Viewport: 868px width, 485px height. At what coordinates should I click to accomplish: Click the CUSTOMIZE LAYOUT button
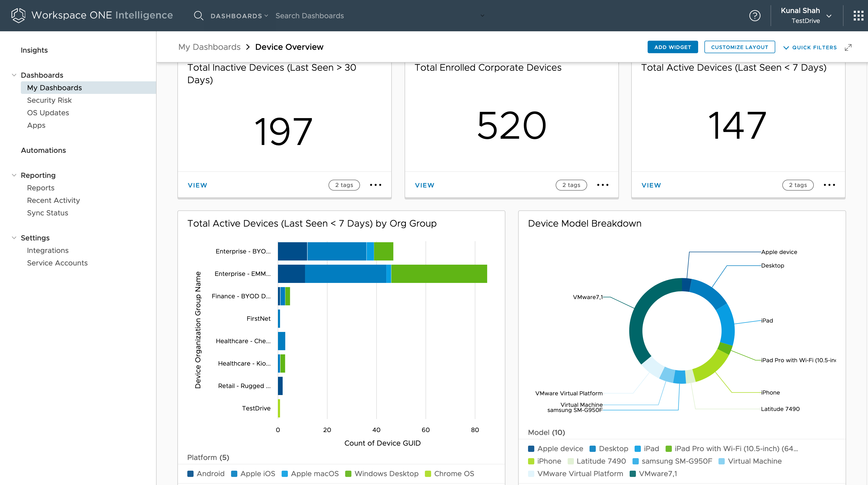click(740, 47)
